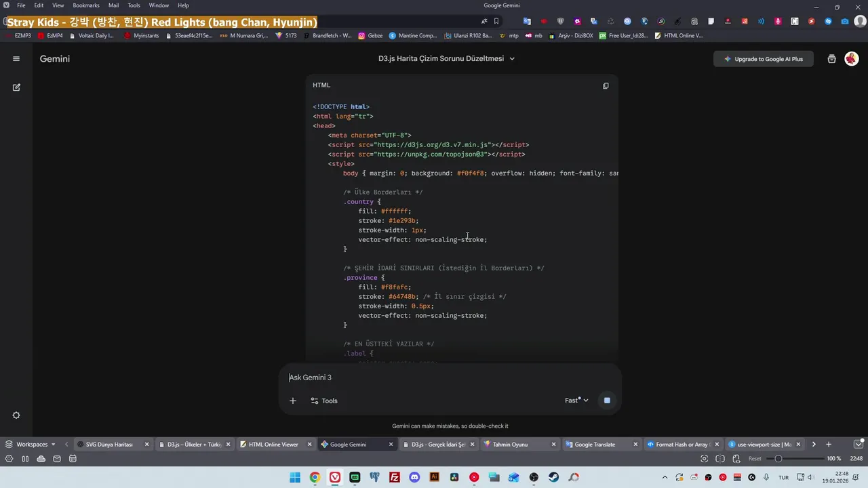This screenshot has height=488, width=868.
Task: Stop the Gemini response generation
Action: (x=607, y=401)
